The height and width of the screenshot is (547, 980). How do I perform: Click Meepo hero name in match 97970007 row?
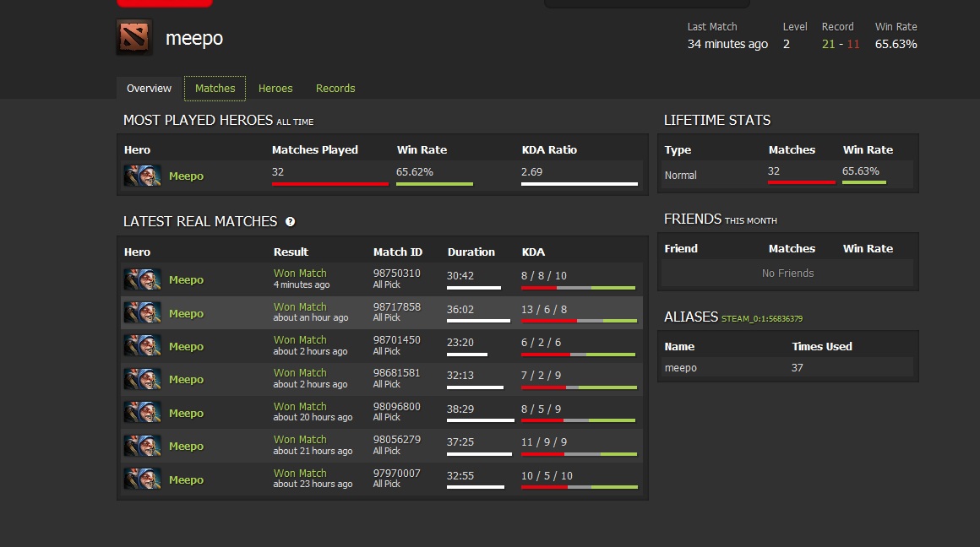pyautogui.click(x=186, y=480)
